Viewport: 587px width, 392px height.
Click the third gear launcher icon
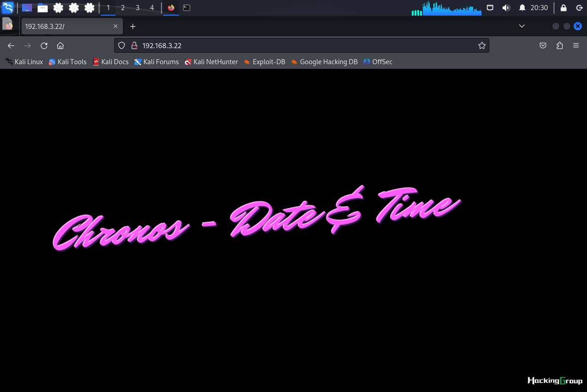[89, 8]
